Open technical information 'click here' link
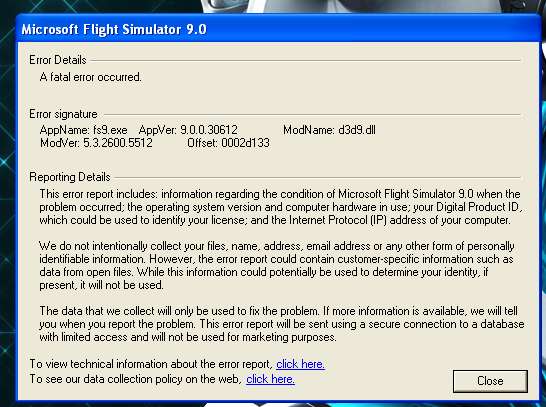 pyautogui.click(x=300, y=364)
